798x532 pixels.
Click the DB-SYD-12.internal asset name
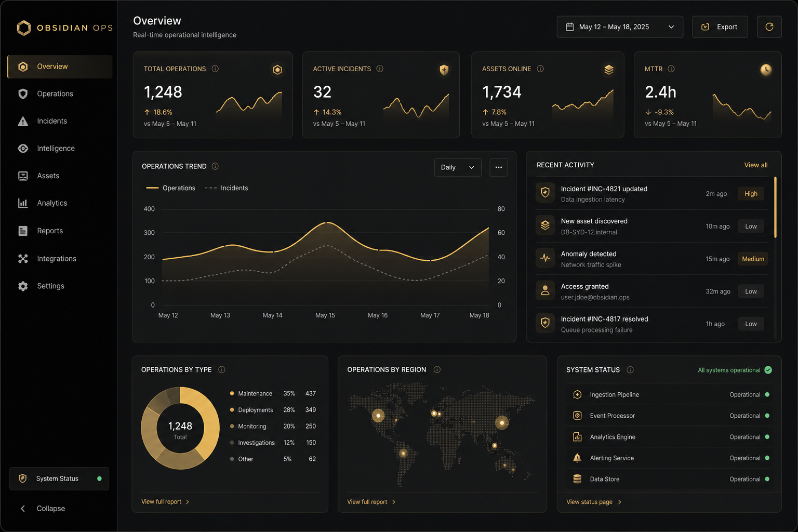point(589,232)
